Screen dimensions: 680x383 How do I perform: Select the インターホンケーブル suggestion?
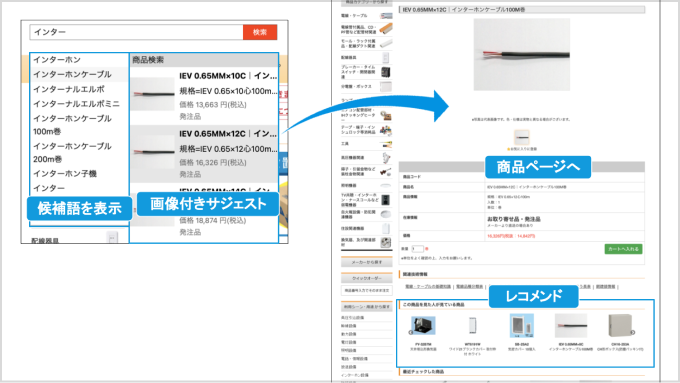tap(72, 74)
